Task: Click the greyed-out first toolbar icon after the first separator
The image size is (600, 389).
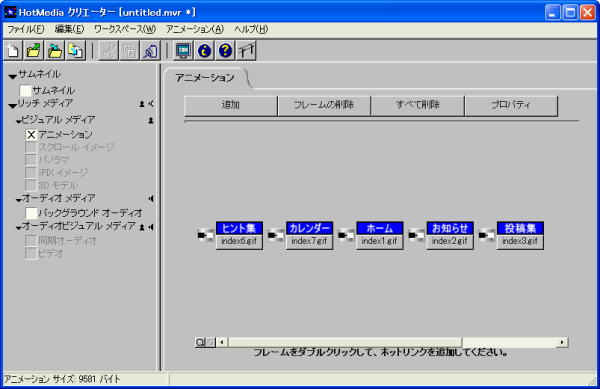Action: (108, 50)
